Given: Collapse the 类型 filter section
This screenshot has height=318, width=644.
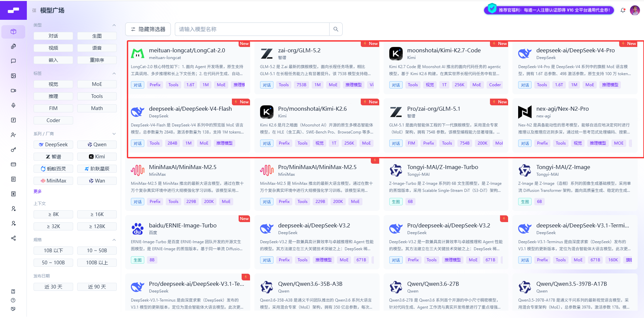Looking at the screenshot, I should (114, 25).
